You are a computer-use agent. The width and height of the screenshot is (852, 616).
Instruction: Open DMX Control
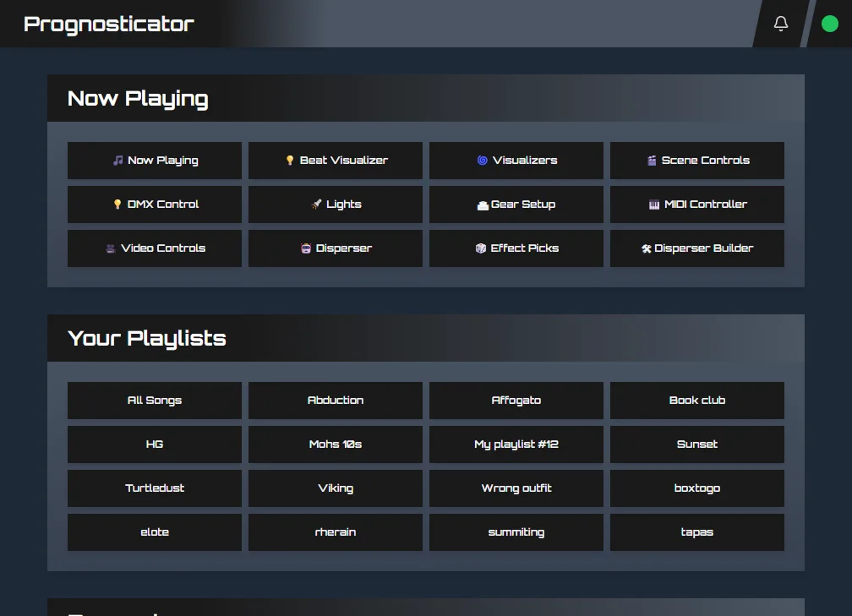155,204
